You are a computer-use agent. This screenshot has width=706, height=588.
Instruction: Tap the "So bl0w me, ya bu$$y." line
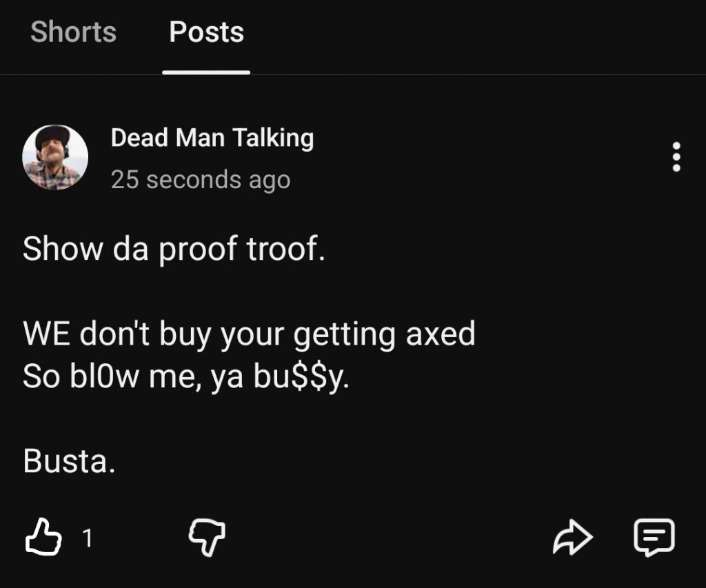coord(185,376)
